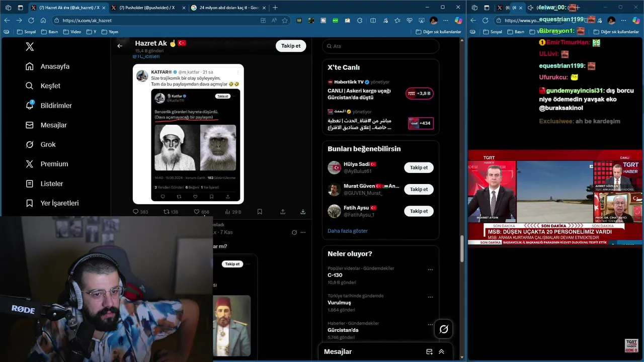Open Yer İşaretleri from sidebar
Image resolution: width=644 pixels, height=362 pixels.
tap(52, 203)
